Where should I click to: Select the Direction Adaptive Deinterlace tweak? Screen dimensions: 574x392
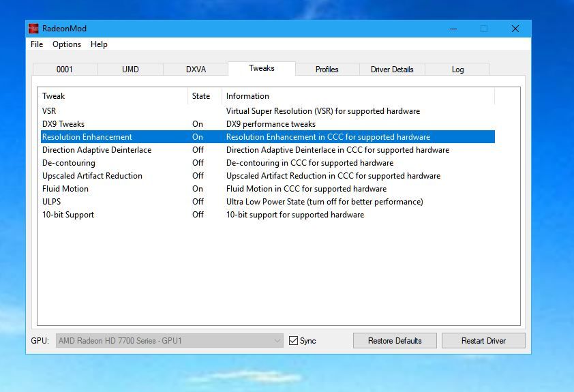pyautogui.click(x=268, y=150)
